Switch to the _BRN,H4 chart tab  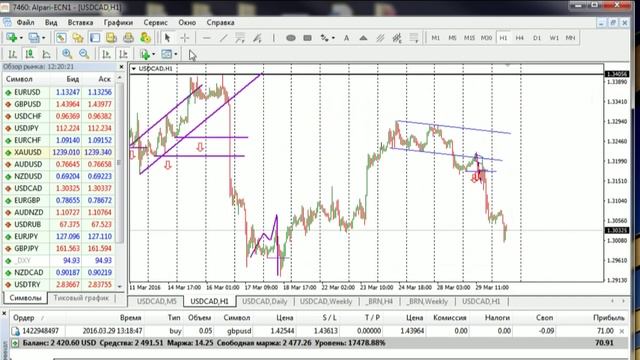click(379, 301)
